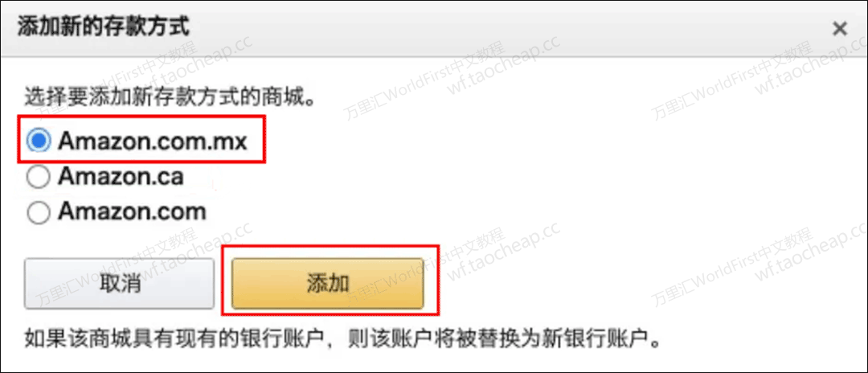Click the Amazon.com.mx label text
Screen dimensions: 868x373
[x=152, y=141]
